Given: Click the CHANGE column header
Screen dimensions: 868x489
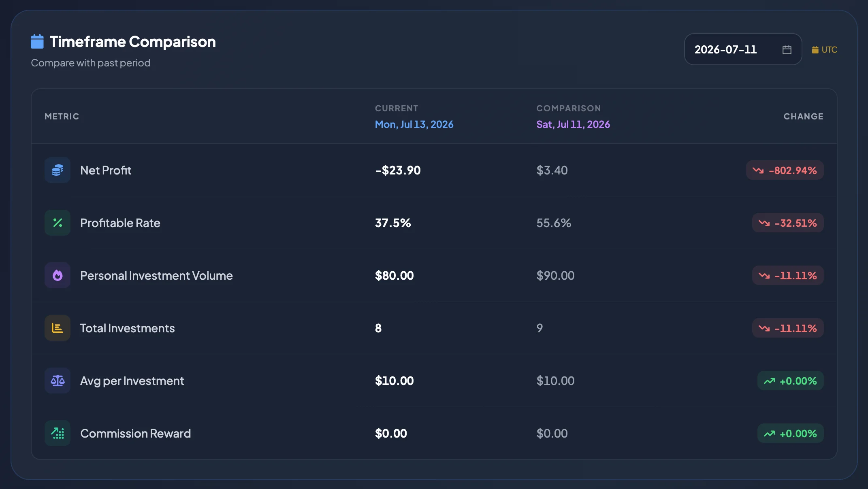Looking at the screenshot, I should 804,116.
